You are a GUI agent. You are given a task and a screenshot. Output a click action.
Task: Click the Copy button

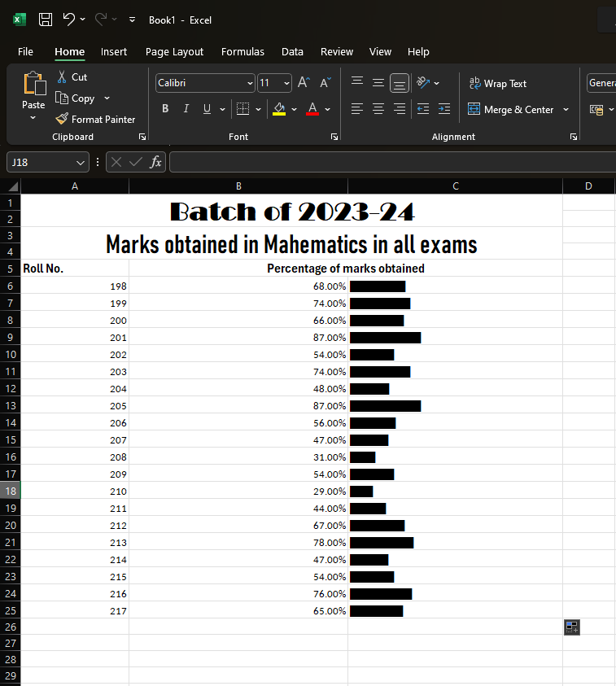coord(75,98)
